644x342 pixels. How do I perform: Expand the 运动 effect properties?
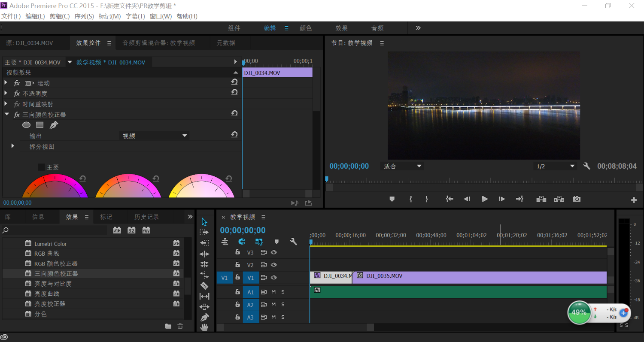[x=6, y=82]
